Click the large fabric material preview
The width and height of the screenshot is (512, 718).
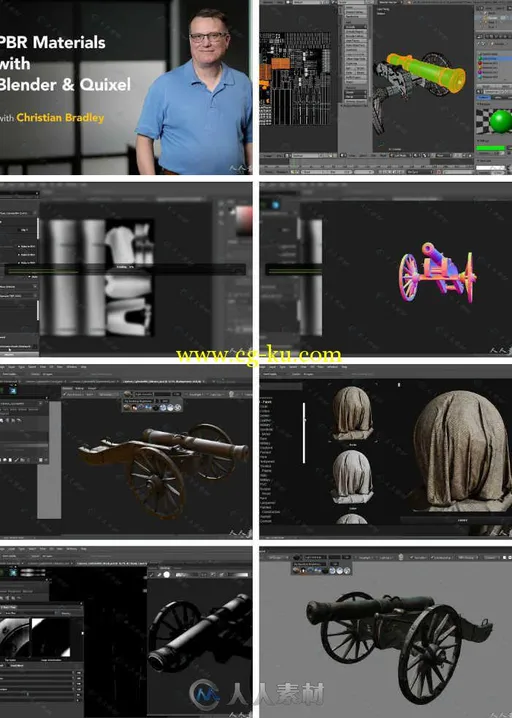point(462,451)
